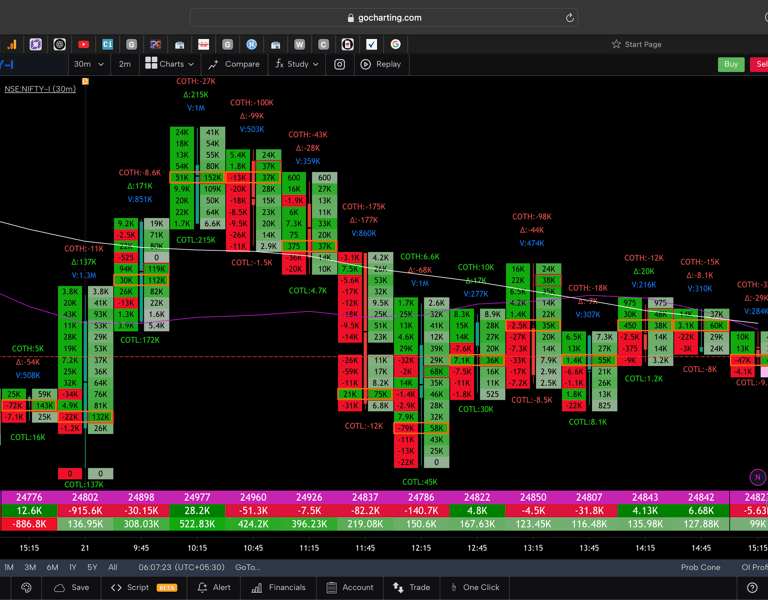Click the Δ:-177K delta label
The image size is (768, 600).
364,220
